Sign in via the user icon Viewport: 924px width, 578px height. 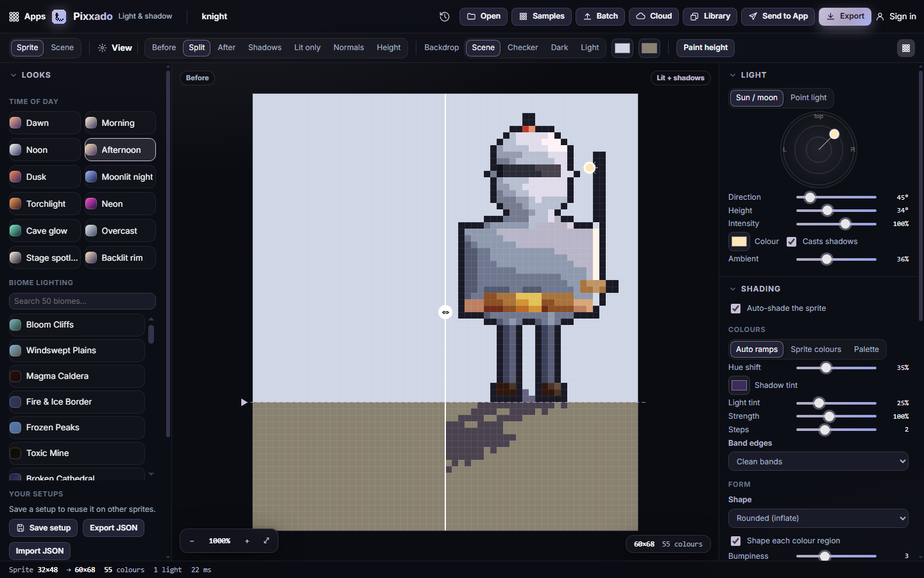click(x=896, y=17)
